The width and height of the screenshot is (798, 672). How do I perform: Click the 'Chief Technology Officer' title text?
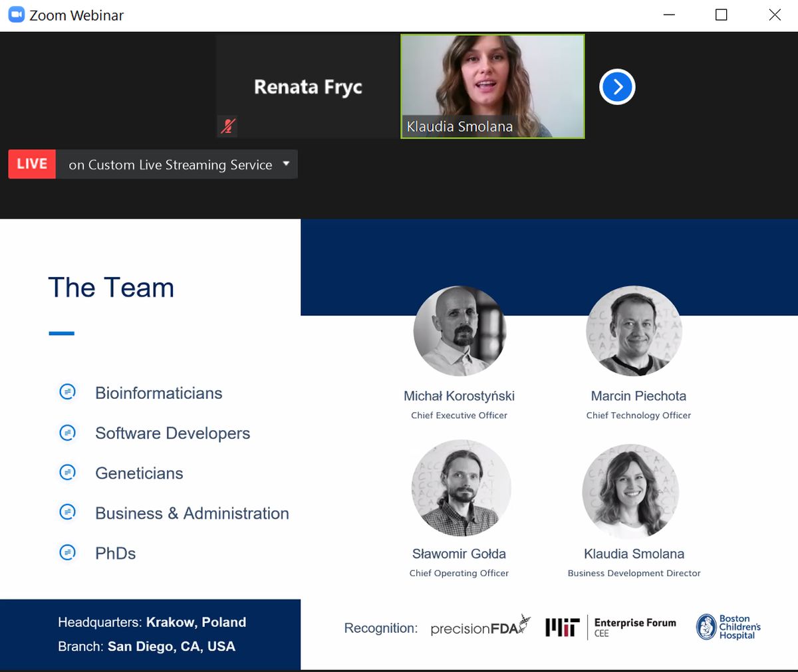point(638,415)
